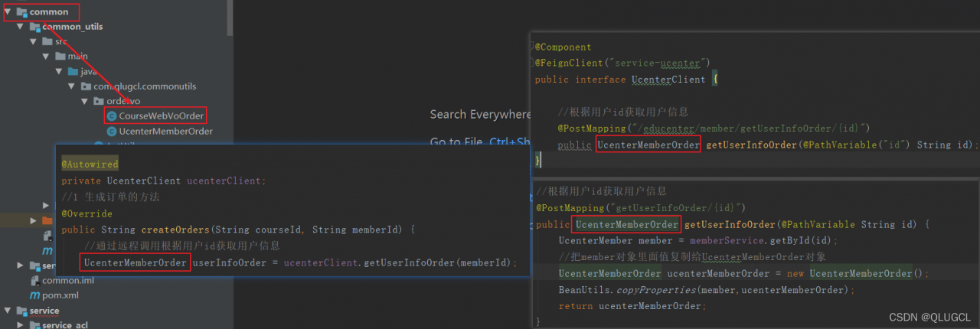Click the @Override annotation

click(x=87, y=213)
